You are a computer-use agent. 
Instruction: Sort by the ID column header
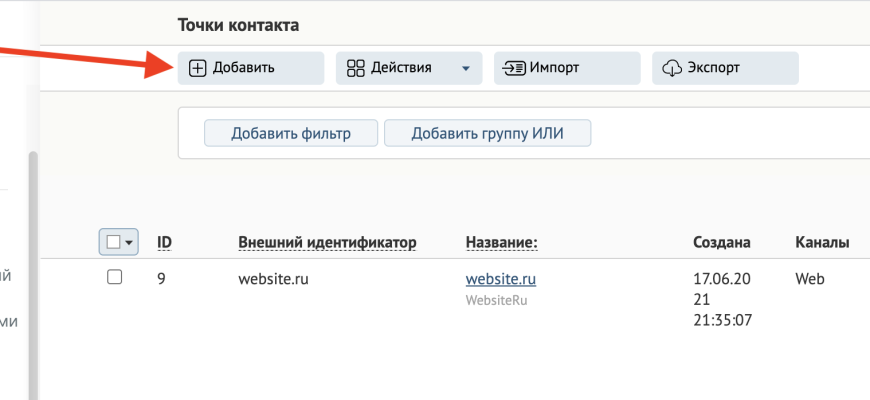(164, 242)
